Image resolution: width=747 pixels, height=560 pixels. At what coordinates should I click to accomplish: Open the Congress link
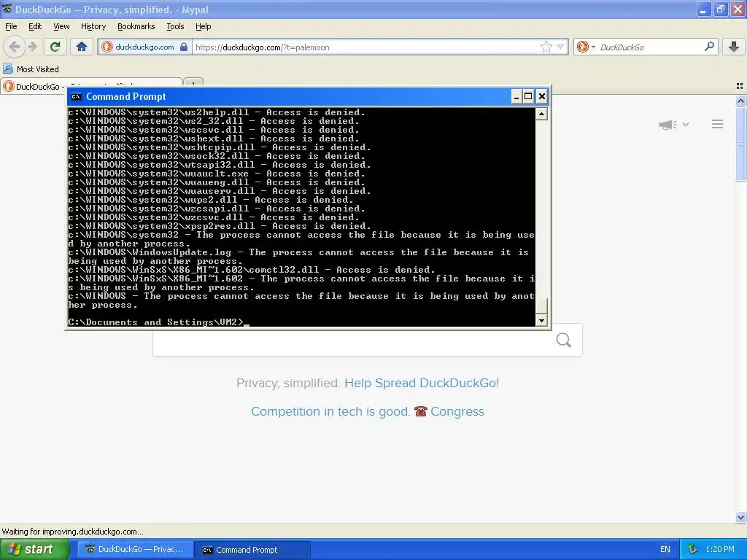[x=457, y=411]
